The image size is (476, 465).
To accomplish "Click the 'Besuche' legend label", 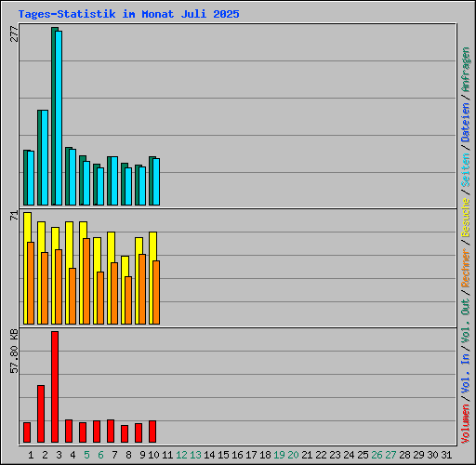I will (466, 218).
